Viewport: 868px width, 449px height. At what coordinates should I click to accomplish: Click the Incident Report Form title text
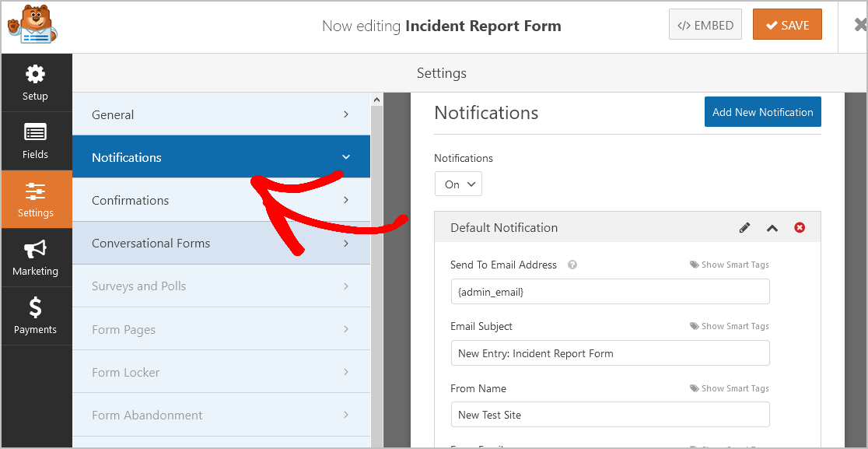(x=483, y=26)
